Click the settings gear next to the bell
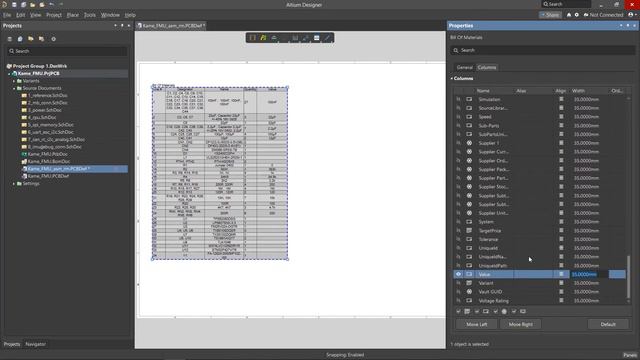Image resolution: width=640 pixels, height=360 pixels. pos(577,15)
